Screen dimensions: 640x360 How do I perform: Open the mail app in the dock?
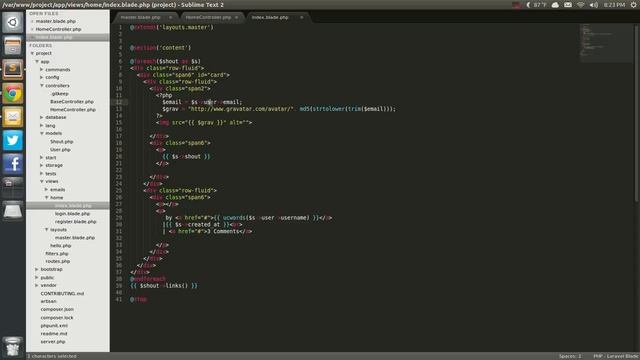click(13, 117)
